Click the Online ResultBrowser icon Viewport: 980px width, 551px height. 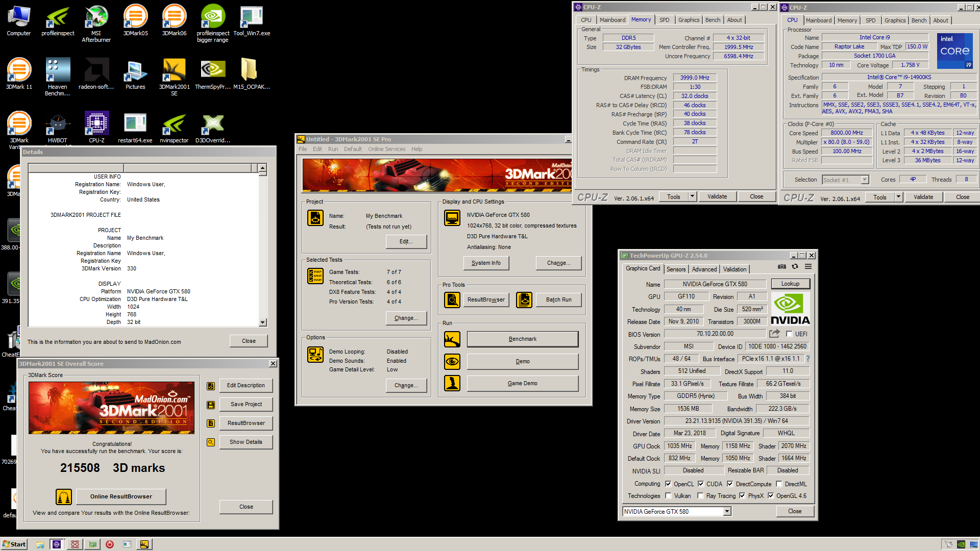point(64,496)
